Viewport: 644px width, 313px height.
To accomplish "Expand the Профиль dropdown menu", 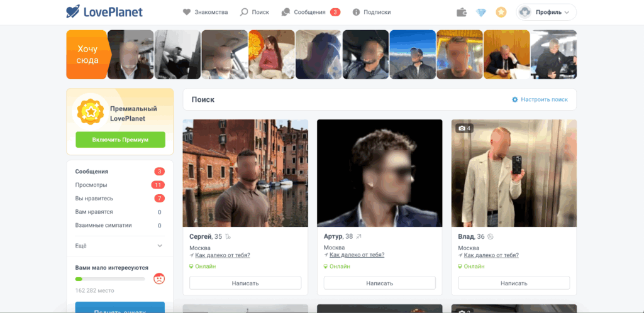I will click(546, 12).
